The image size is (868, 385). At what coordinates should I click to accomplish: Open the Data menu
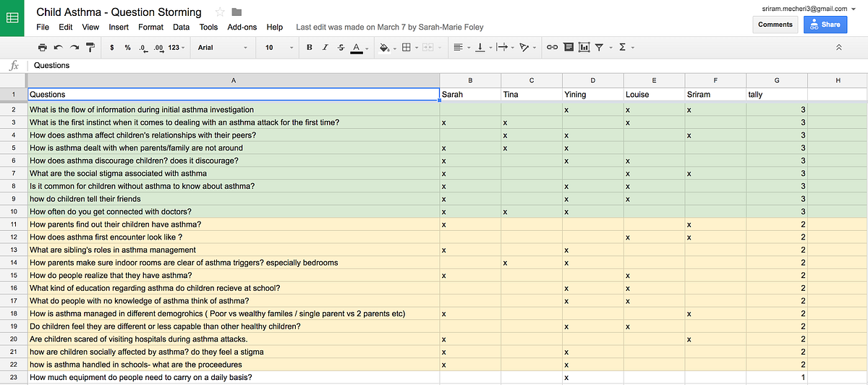tap(181, 27)
